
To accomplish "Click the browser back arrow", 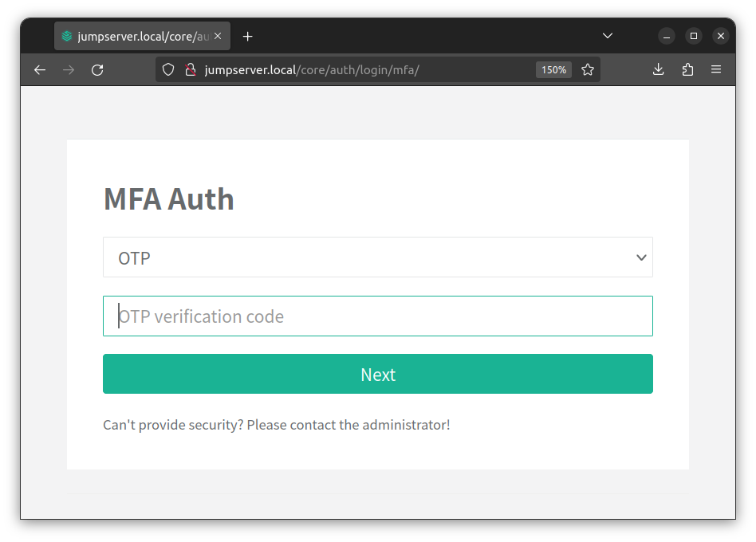I will (x=40, y=70).
